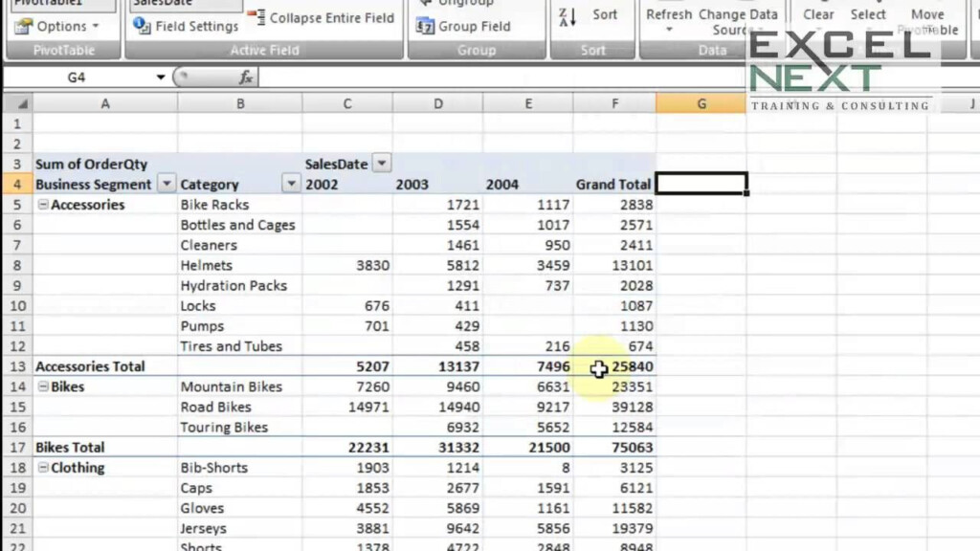Click the value 19379 cell
980x551 pixels.
tap(615, 528)
